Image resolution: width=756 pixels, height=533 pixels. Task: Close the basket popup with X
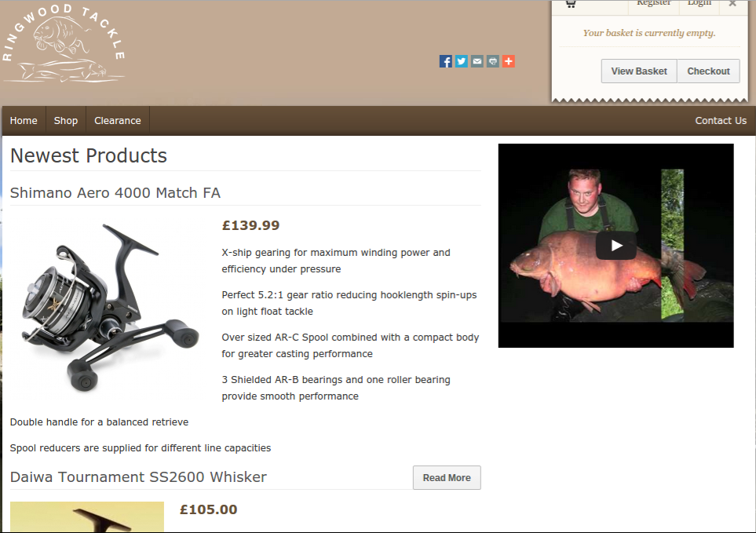732,3
